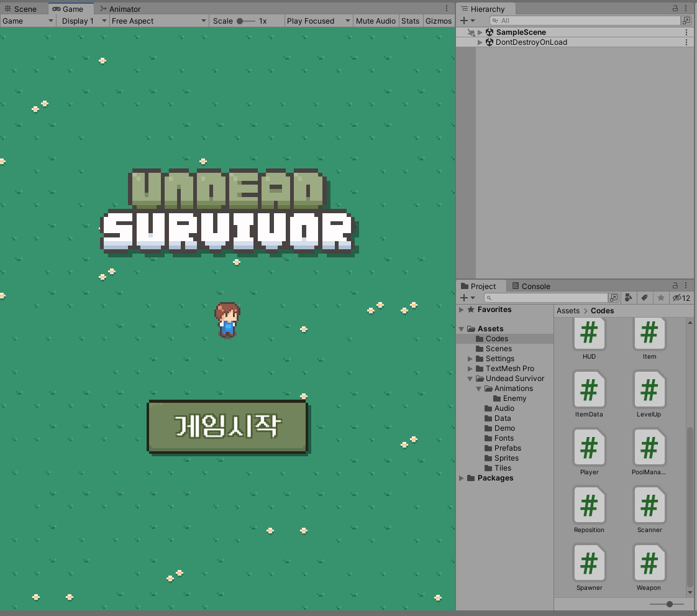Click the Hierarchy search-by-type icon
This screenshot has height=616, width=697.
pos(686,21)
